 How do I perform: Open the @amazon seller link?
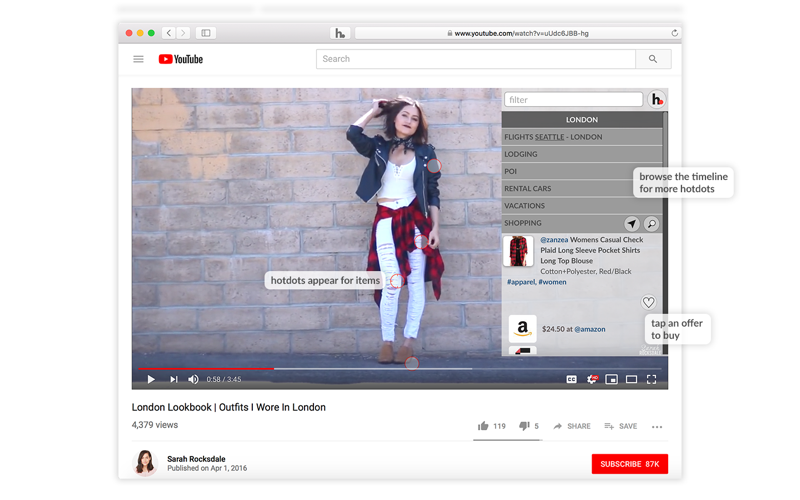click(590, 329)
